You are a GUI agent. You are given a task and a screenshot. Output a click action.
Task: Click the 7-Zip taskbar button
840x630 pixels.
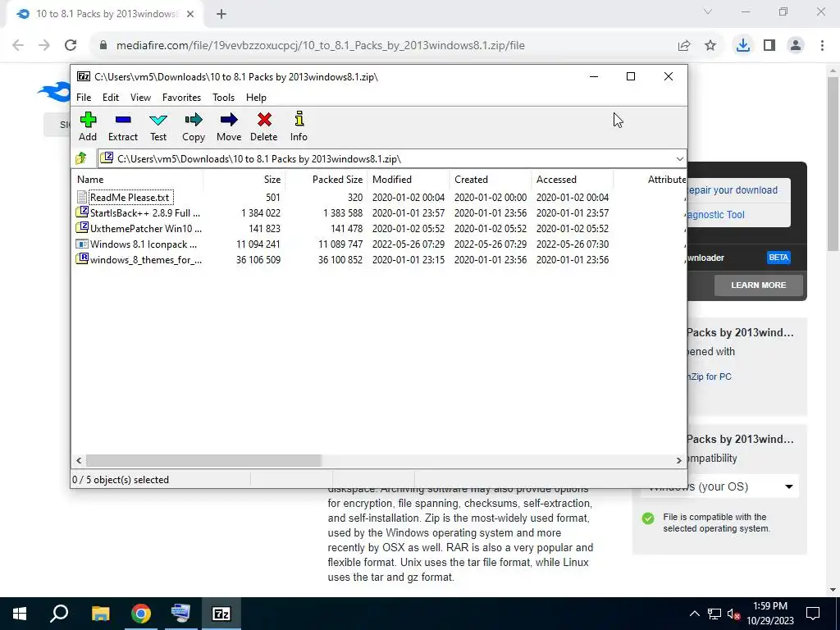pos(221,614)
